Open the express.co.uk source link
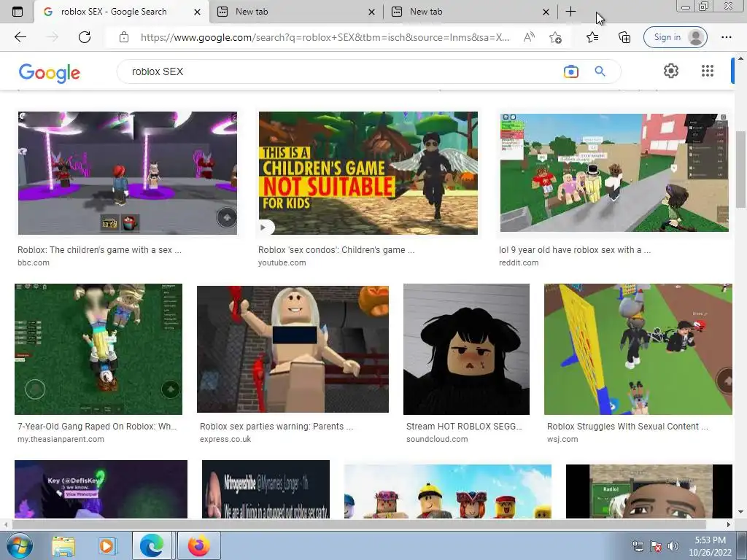 (x=225, y=439)
